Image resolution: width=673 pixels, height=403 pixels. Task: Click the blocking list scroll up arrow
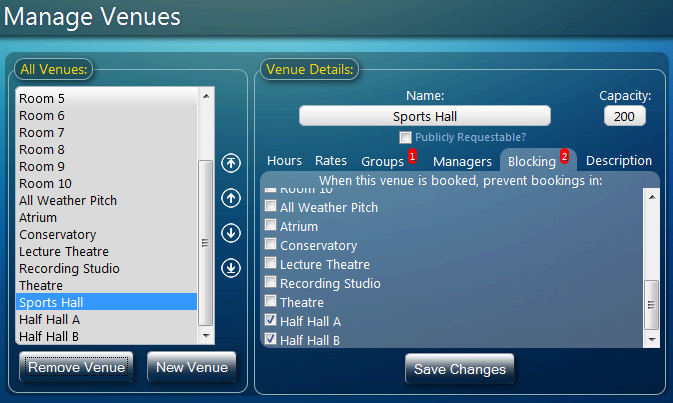[652, 197]
